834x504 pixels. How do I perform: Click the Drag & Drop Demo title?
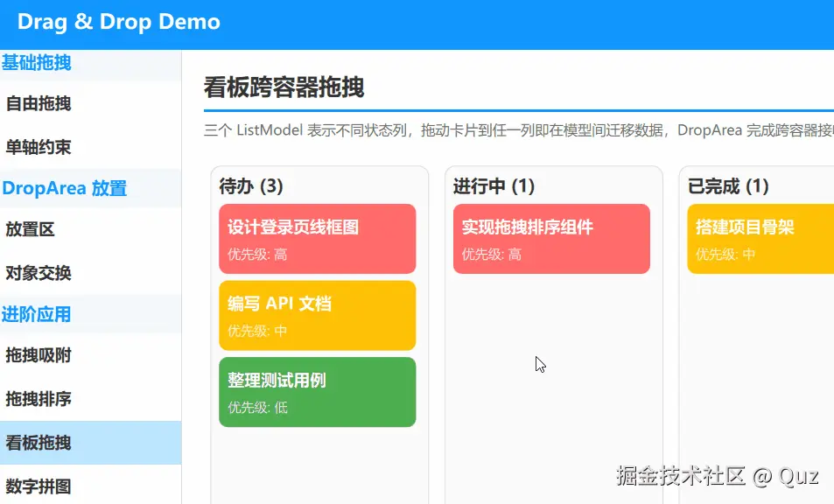pos(119,22)
